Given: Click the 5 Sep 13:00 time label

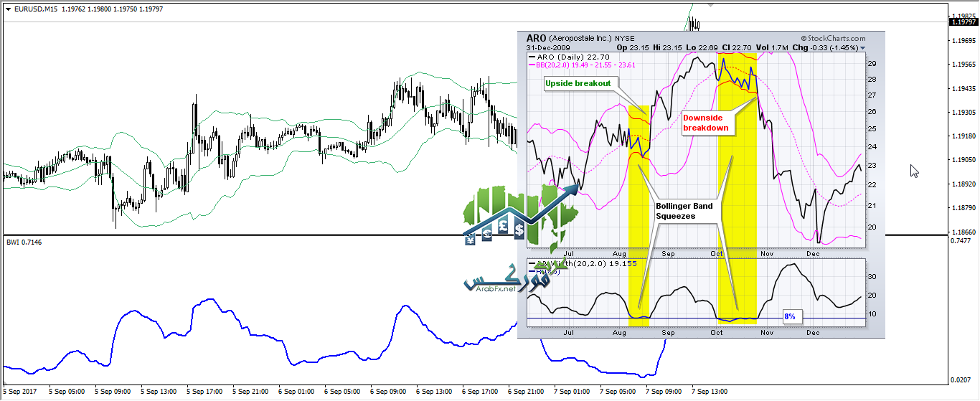Looking at the screenshot, I should click(160, 392).
